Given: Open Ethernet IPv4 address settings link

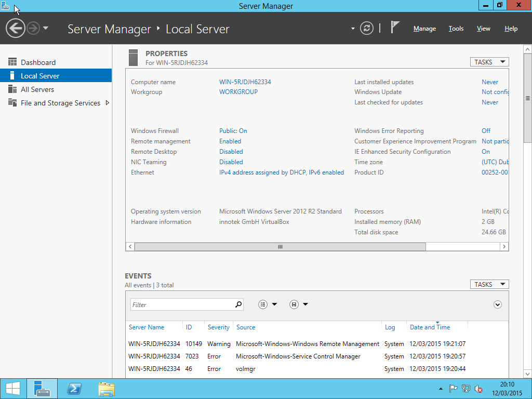Looking at the screenshot, I should click(282, 172).
